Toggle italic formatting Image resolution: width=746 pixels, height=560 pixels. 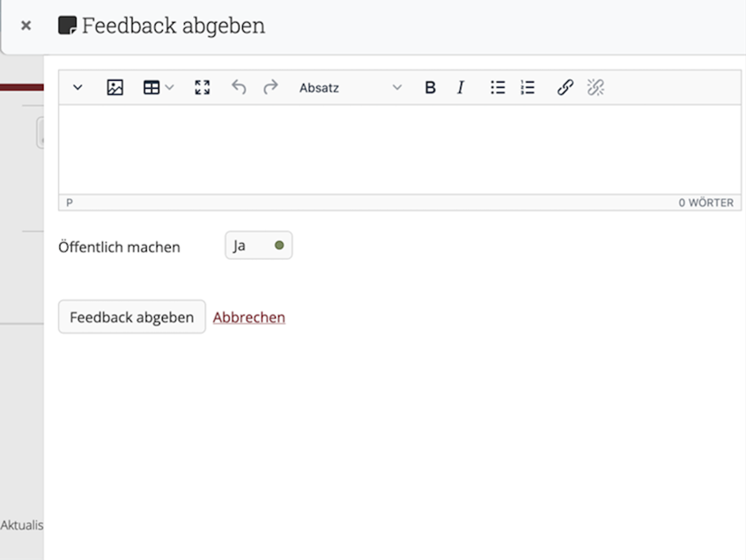[x=460, y=87]
